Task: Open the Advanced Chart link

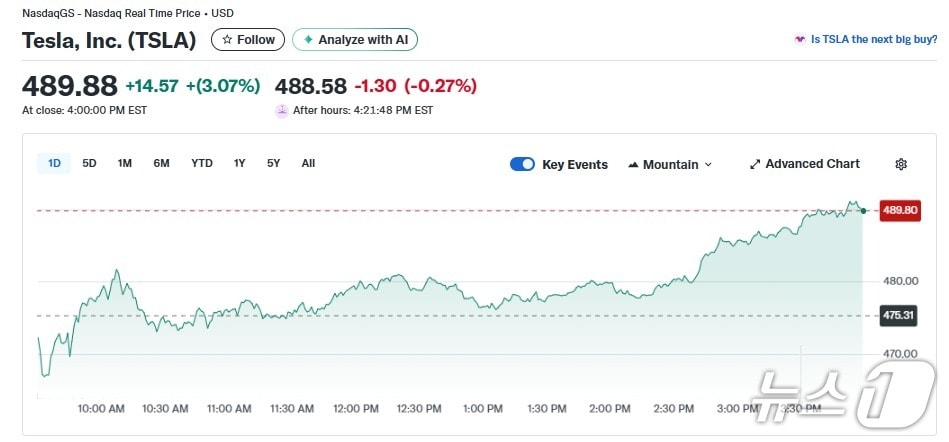Action: click(812, 164)
